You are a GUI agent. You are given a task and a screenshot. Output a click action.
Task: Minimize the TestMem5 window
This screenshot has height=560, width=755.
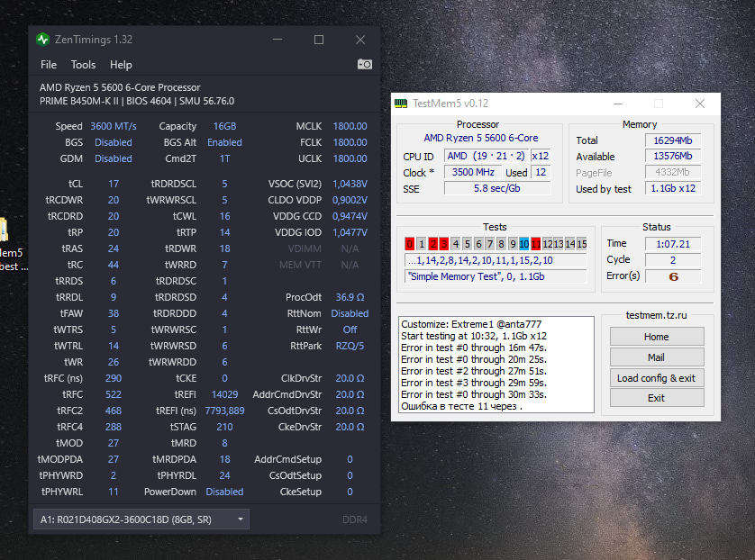[618, 104]
